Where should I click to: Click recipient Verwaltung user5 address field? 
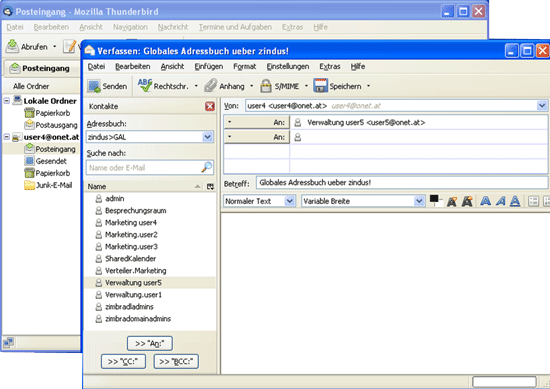click(x=419, y=122)
